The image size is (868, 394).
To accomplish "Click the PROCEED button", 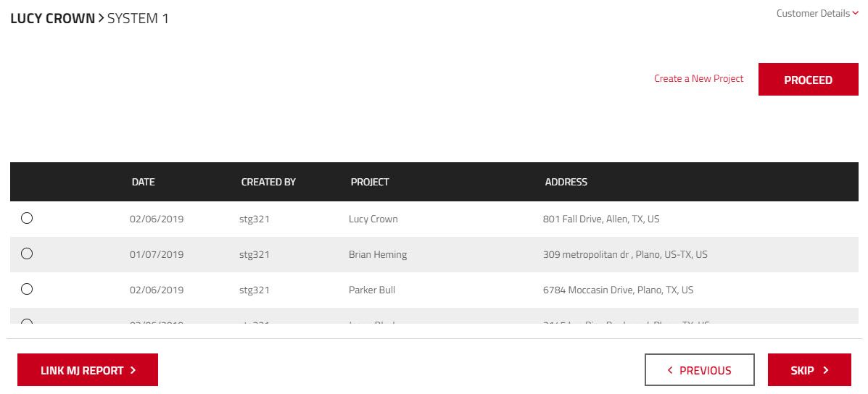I will coord(809,80).
